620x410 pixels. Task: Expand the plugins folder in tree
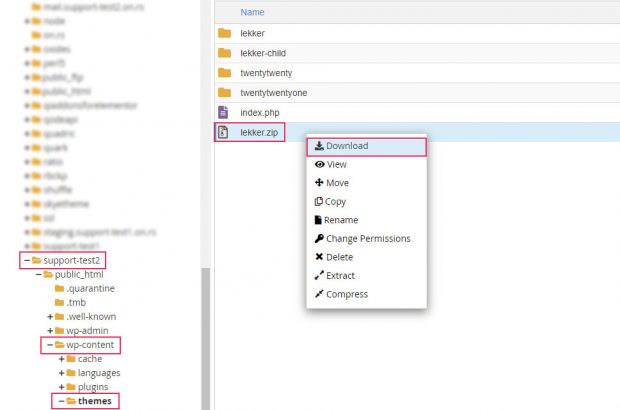pos(61,387)
